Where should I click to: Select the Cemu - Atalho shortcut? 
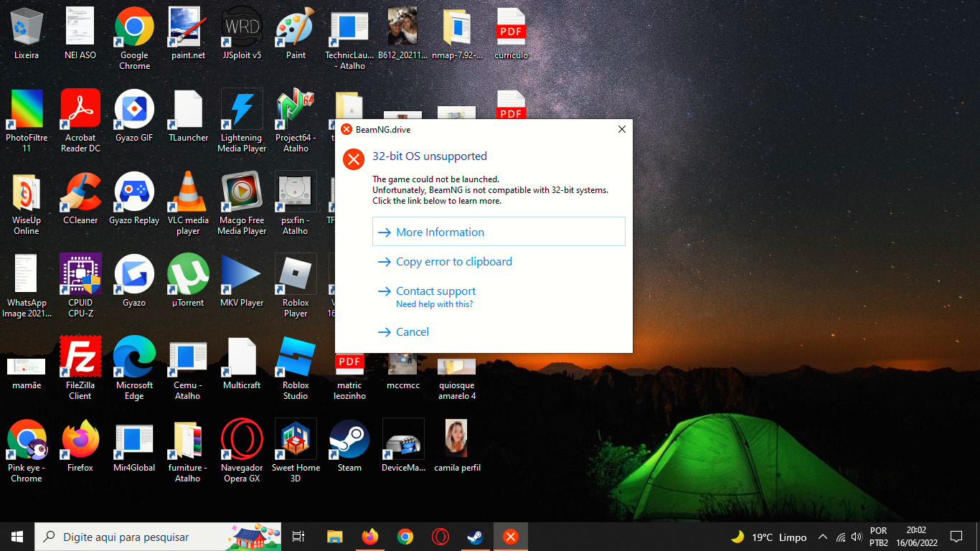pyautogui.click(x=188, y=357)
